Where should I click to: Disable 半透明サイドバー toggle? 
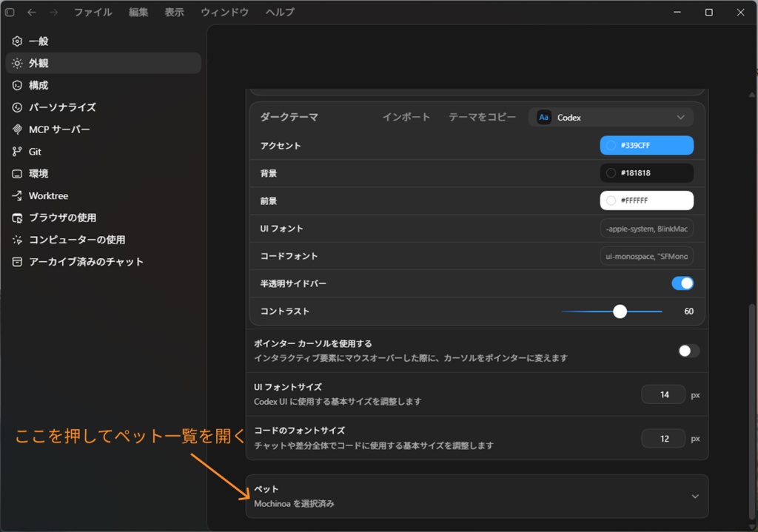tap(682, 283)
